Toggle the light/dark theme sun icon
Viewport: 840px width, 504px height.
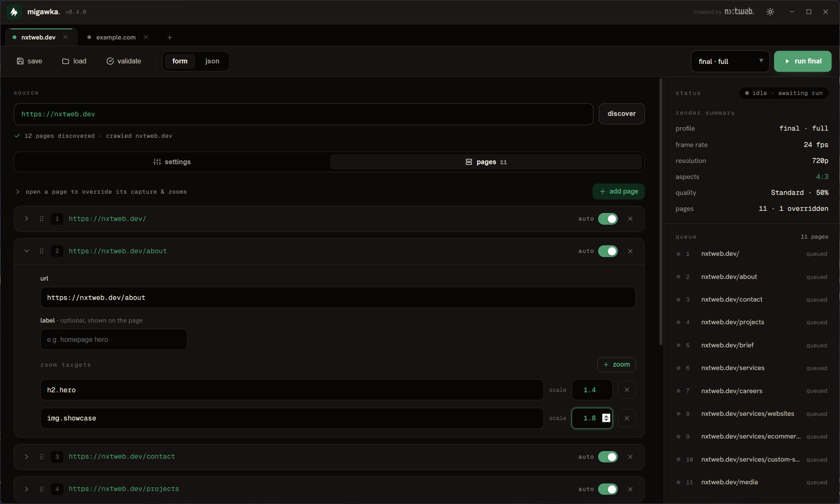pos(770,12)
